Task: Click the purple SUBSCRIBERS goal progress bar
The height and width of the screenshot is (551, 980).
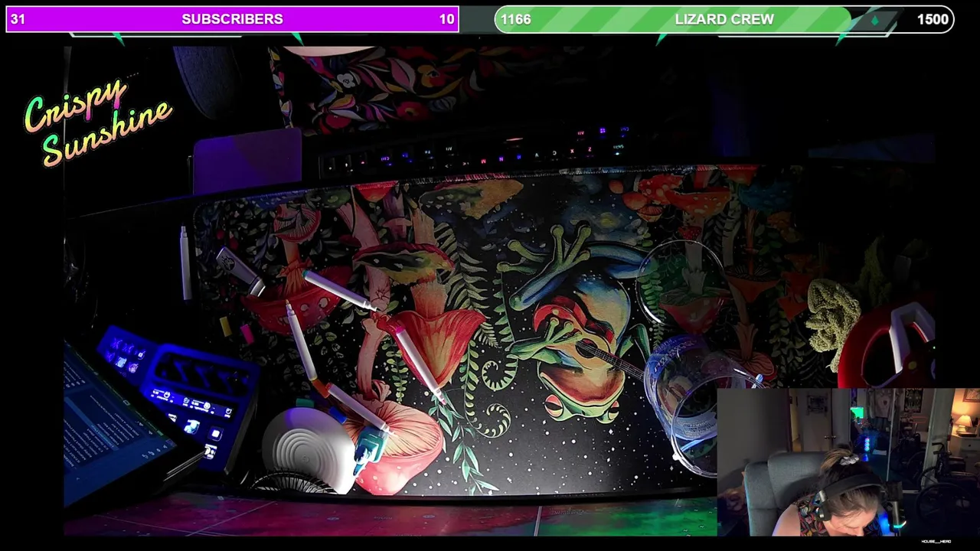Action: [x=232, y=19]
